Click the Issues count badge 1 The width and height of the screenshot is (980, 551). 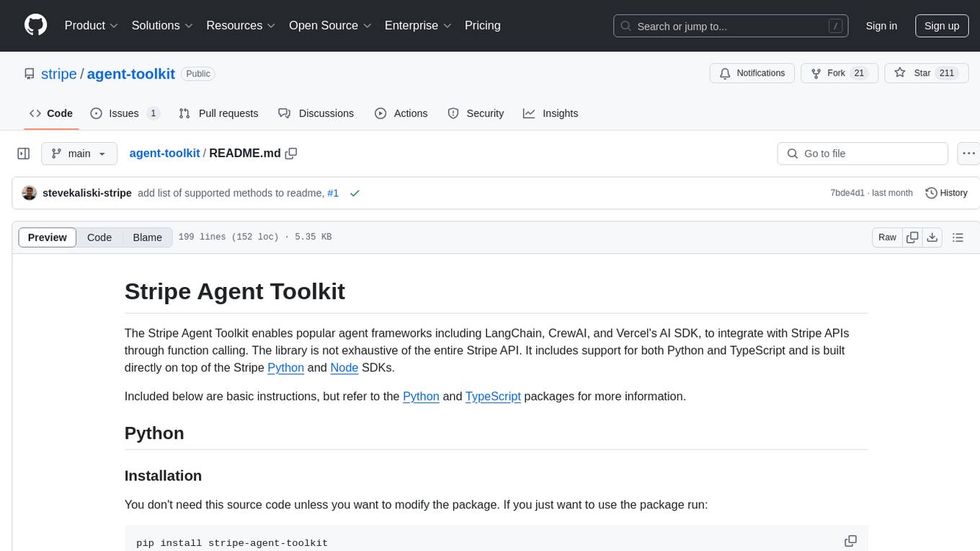tap(153, 113)
